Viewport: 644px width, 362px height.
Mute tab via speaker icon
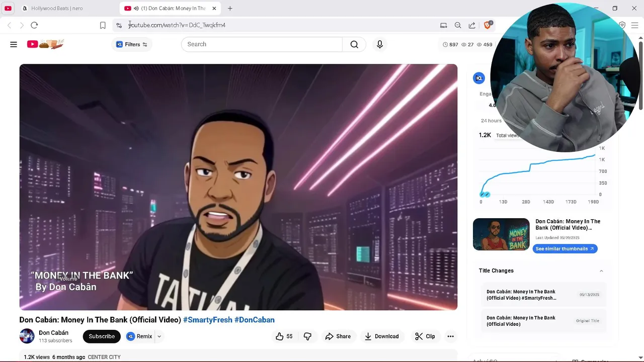tap(136, 8)
